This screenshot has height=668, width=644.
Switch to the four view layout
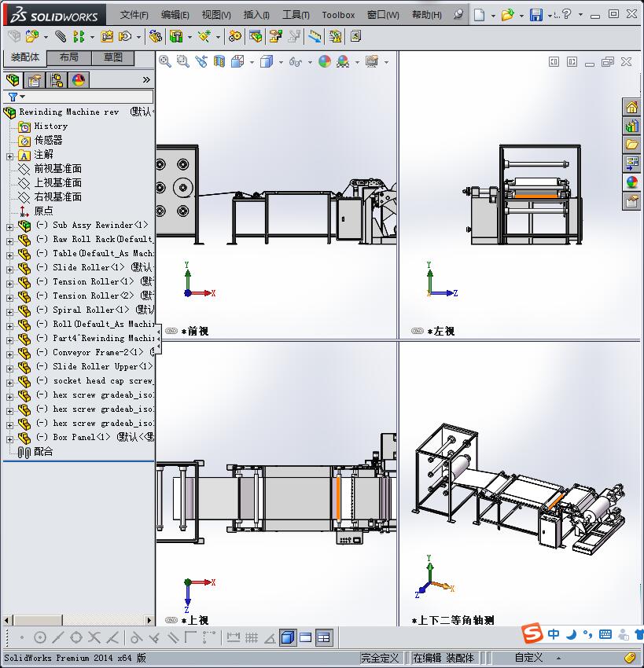tap(324, 637)
